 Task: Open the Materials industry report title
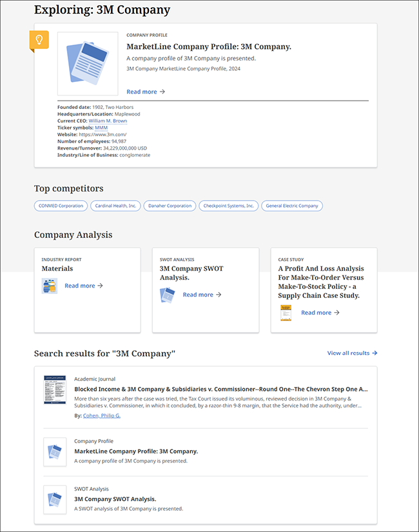57,268
